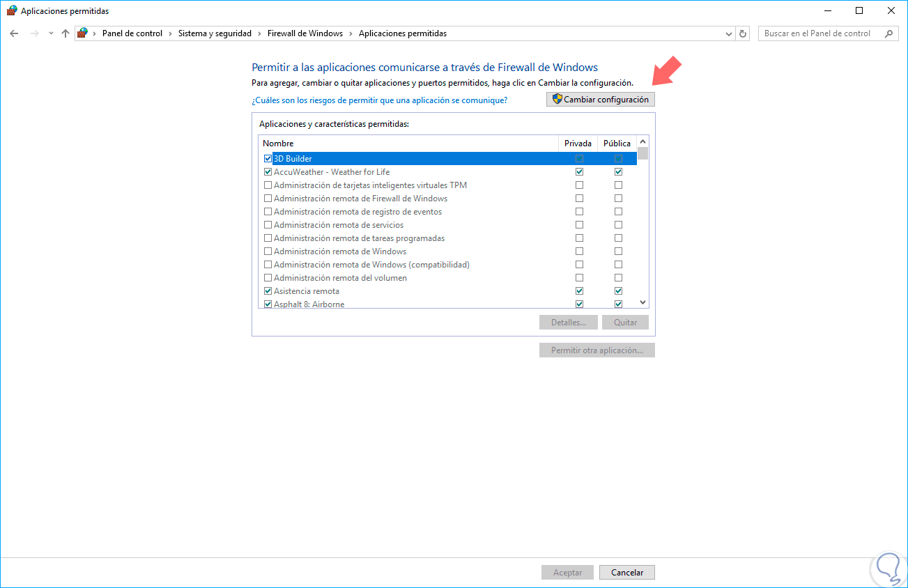Click the list scrollbar up arrow

643,141
